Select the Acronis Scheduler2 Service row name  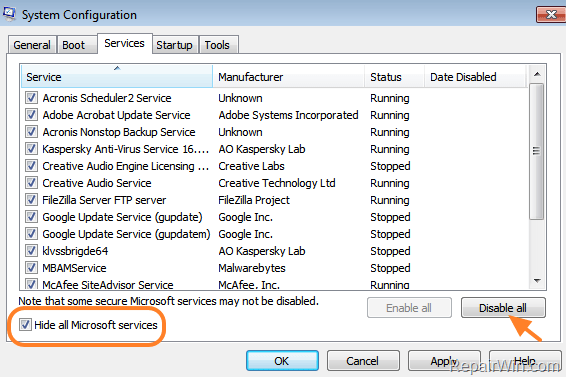pos(107,98)
